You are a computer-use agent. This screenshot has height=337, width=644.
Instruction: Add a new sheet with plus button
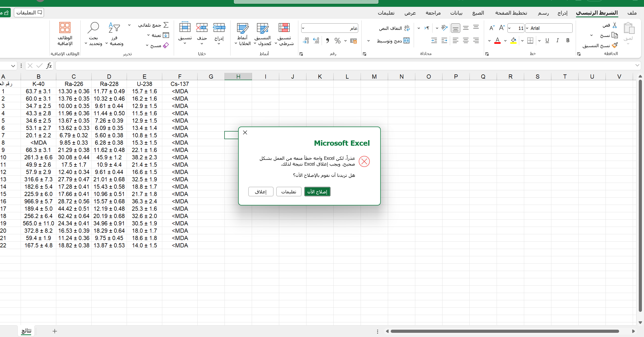[x=54, y=331]
